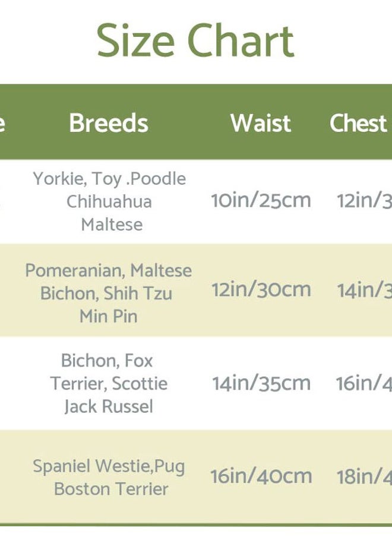Click the Bichon, Shih Tzu text
392x537 pixels.
pyautogui.click(x=106, y=293)
